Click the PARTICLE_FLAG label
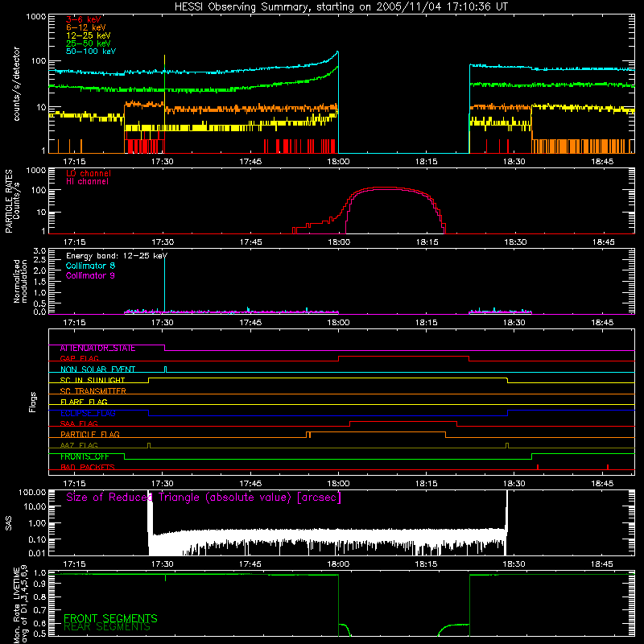Image resolution: width=644 pixels, height=644 pixels. (x=90, y=435)
